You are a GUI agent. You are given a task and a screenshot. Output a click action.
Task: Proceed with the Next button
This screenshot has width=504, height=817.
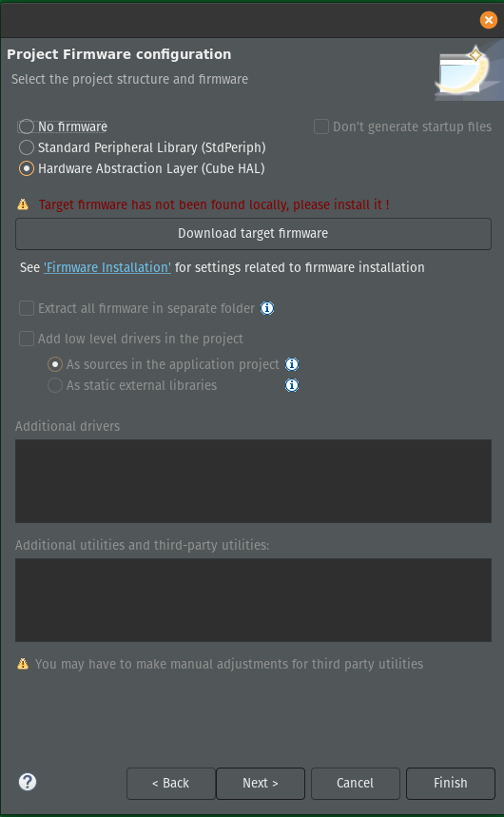tap(261, 783)
